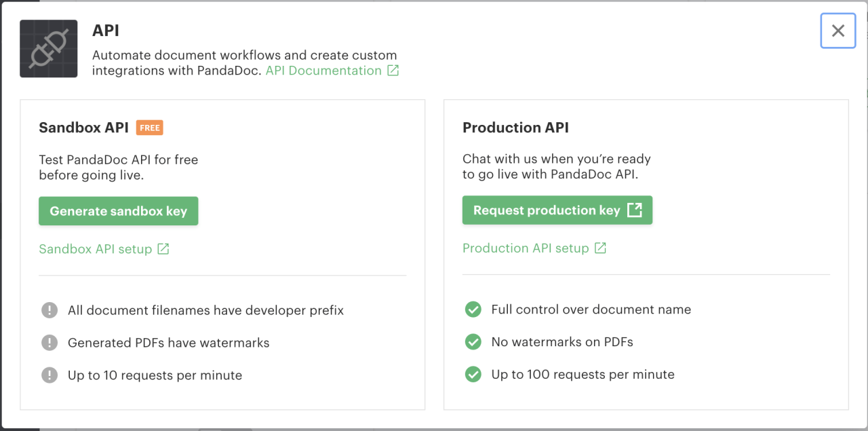Image resolution: width=868 pixels, height=431 pixels.
Task: Click Request production key button
Action: (557, 210)
